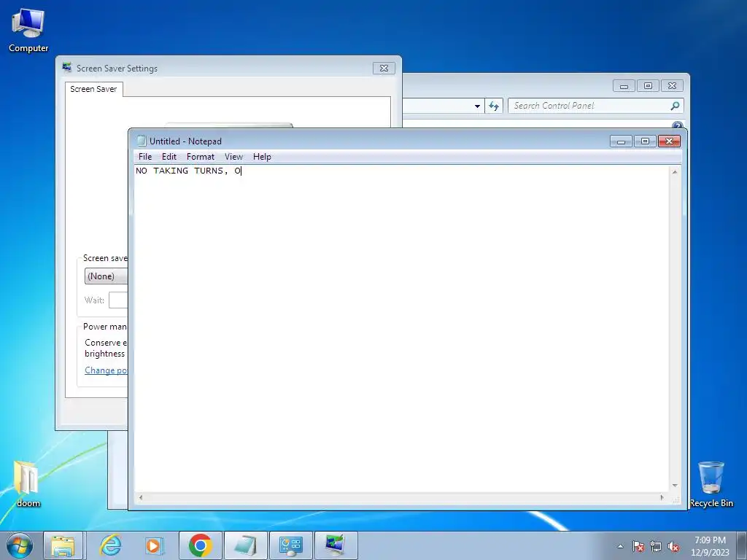Maximize the Control Panel window
The height and width of the screenshot is (560, 747).
tap(648, 86)
